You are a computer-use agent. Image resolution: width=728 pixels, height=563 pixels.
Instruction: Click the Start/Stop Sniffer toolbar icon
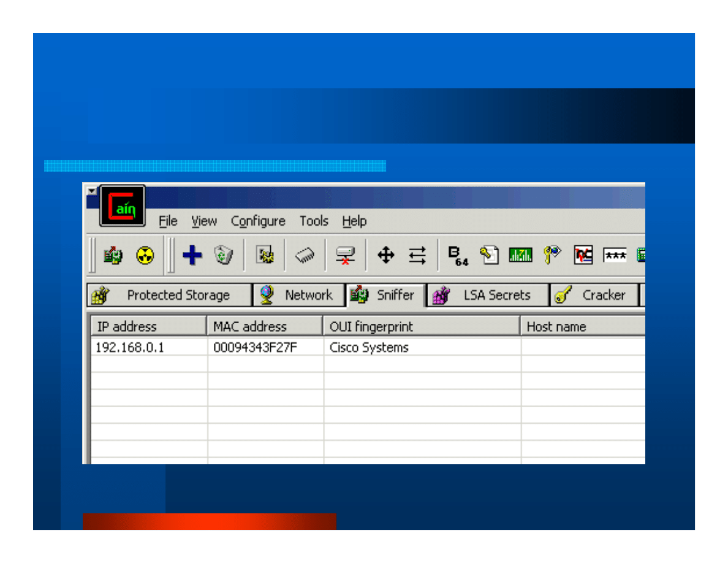pyautogui.click(x=113, y=255)
